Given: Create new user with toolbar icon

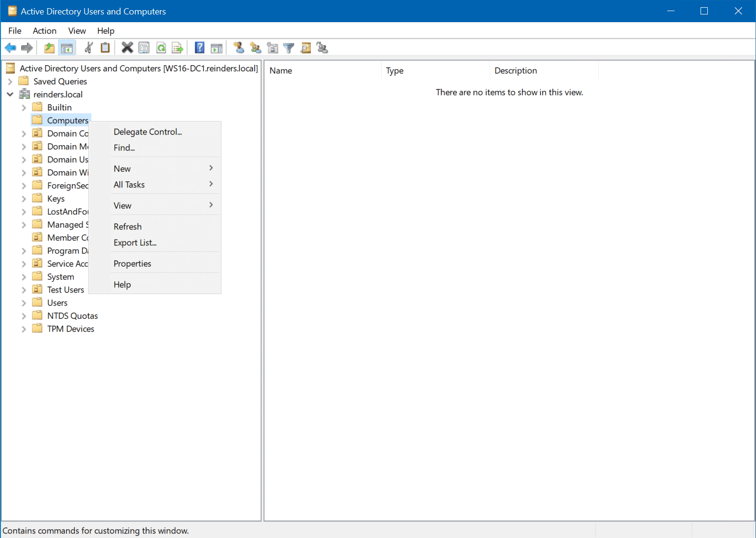Looking at the screenshot, I should (x=238, y=48).
